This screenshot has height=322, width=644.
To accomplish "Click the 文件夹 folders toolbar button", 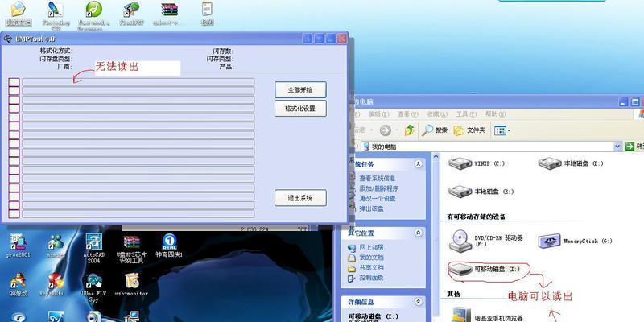I will pos(469,130).
